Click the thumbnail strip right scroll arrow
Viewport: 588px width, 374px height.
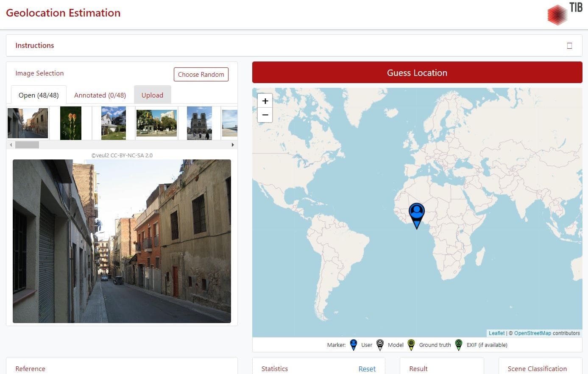point(233,145)
